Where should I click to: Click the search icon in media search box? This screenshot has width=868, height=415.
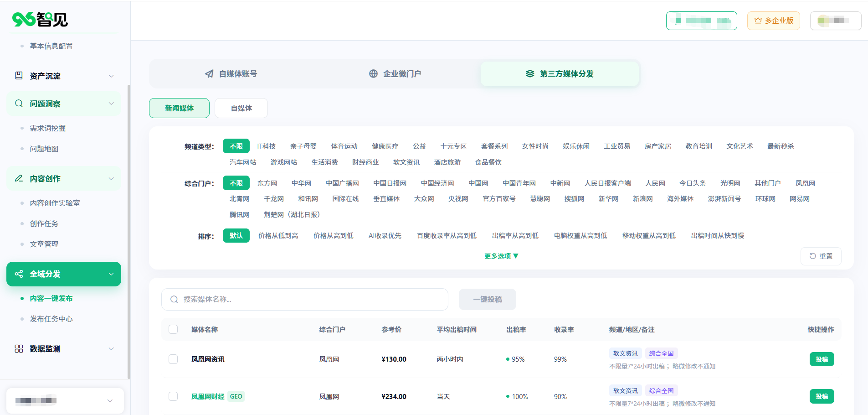(x=174, y=300)
